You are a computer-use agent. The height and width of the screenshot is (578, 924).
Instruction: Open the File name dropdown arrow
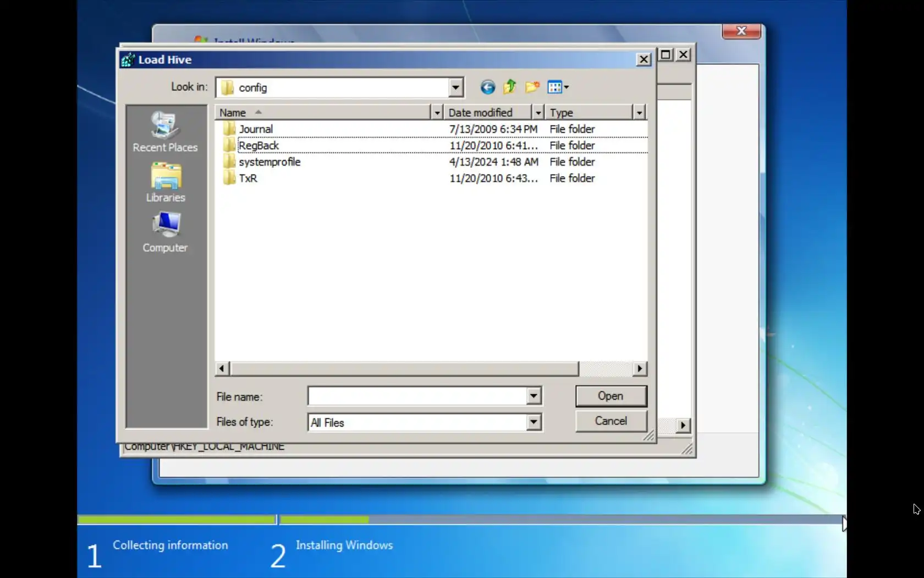tap(533, 396)
